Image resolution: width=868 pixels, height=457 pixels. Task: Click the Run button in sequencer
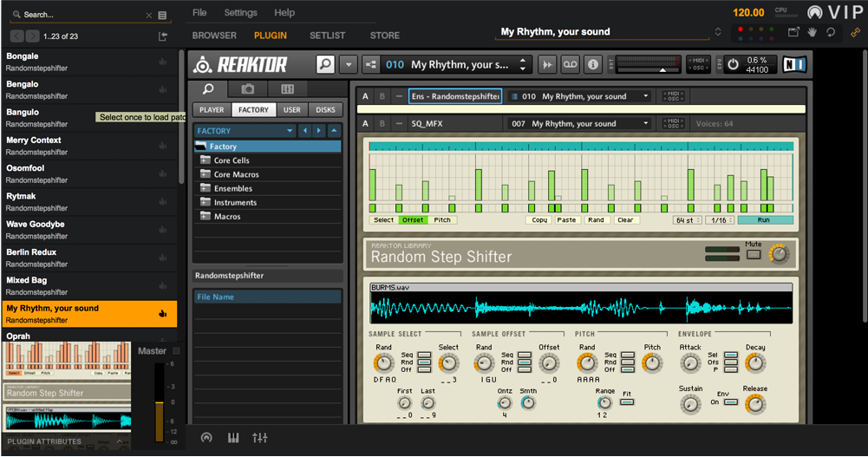(x=765, y=220)
